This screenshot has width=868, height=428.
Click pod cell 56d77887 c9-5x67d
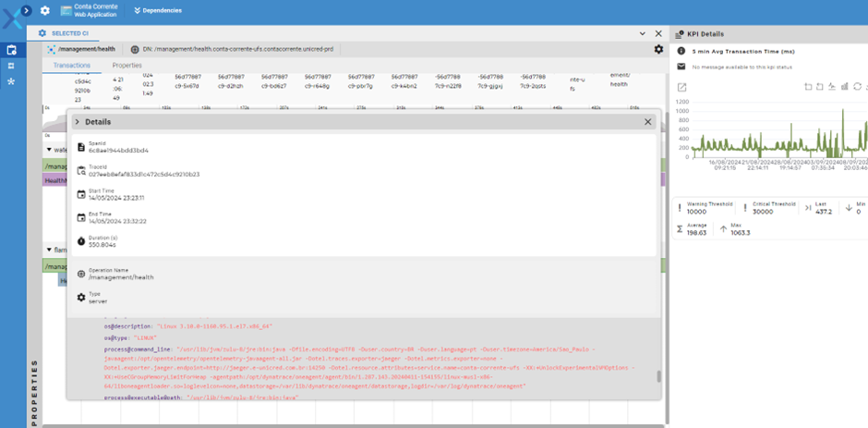tap(188, 81)
